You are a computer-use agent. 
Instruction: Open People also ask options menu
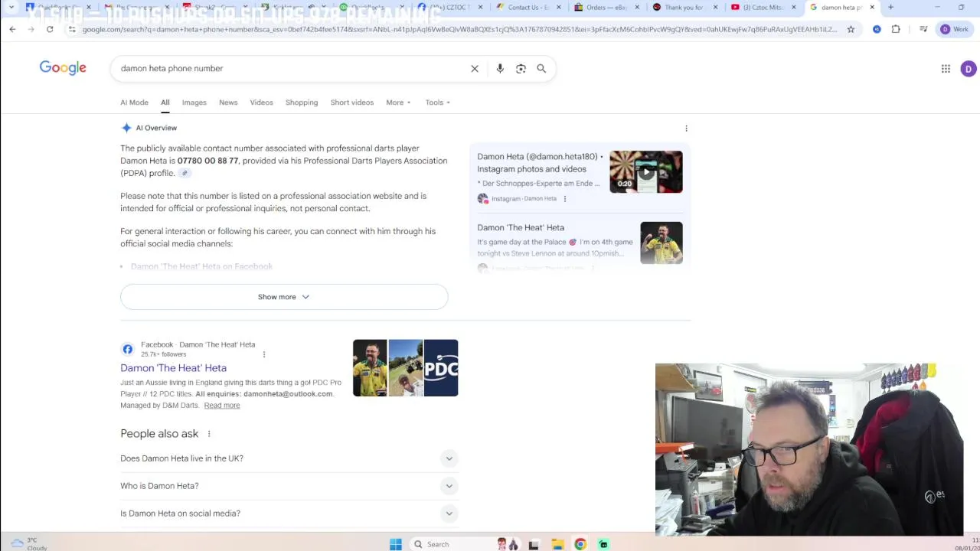point(209,434)
